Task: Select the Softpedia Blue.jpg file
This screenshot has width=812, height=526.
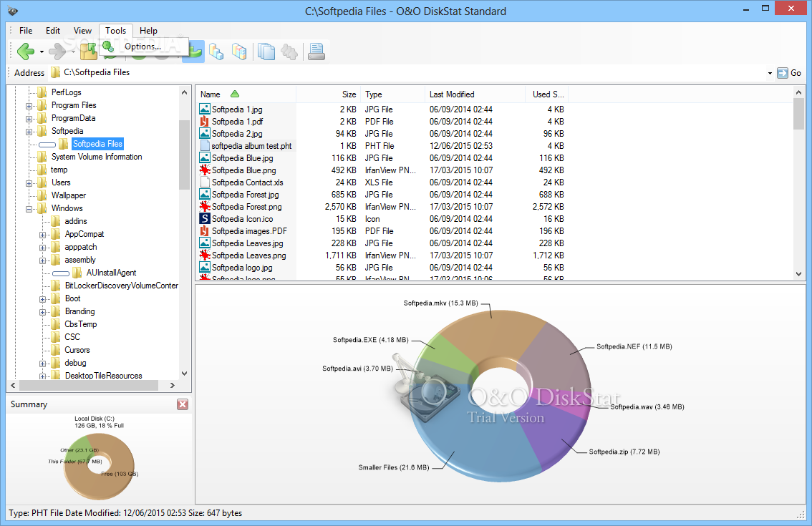Action: 382,158
